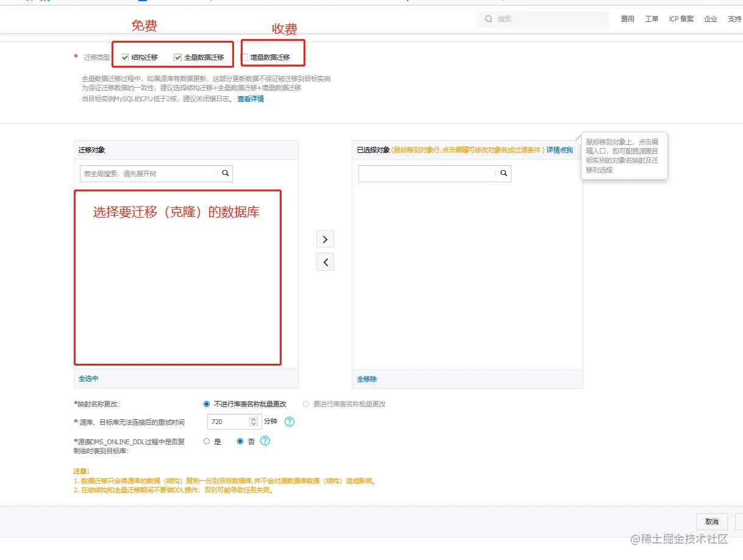Select 要进行库表名称批量更改 radio option

point(306,404)
